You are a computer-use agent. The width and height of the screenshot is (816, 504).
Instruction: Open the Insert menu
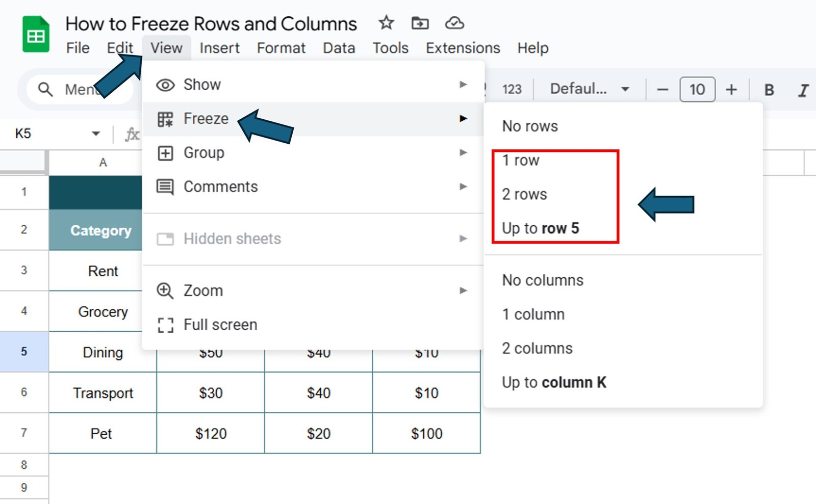(219, 48)
